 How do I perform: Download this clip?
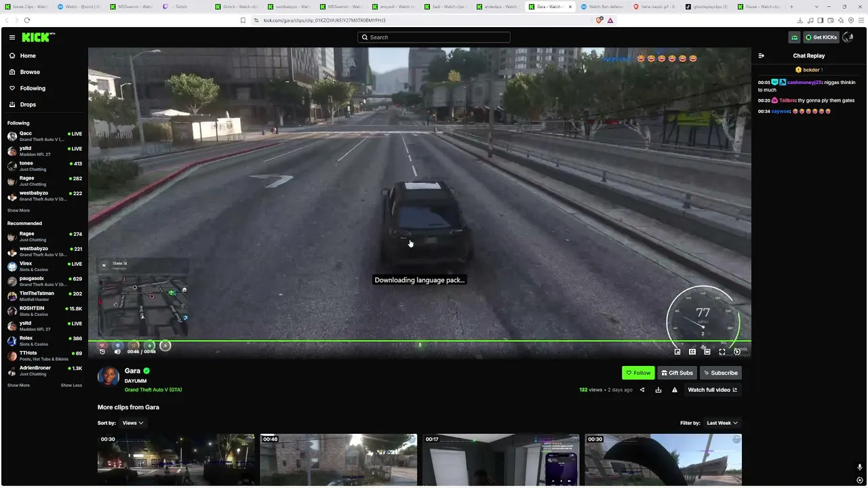[x=658, y=390]
